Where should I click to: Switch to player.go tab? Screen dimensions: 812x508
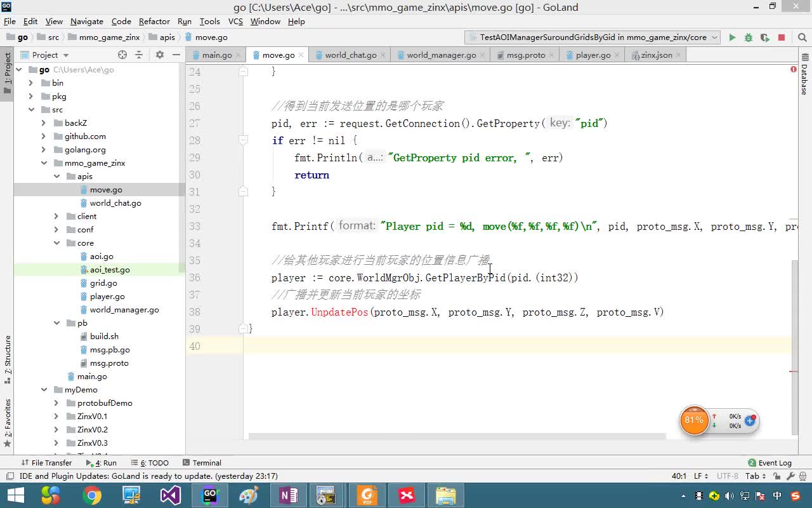point(593,55)
